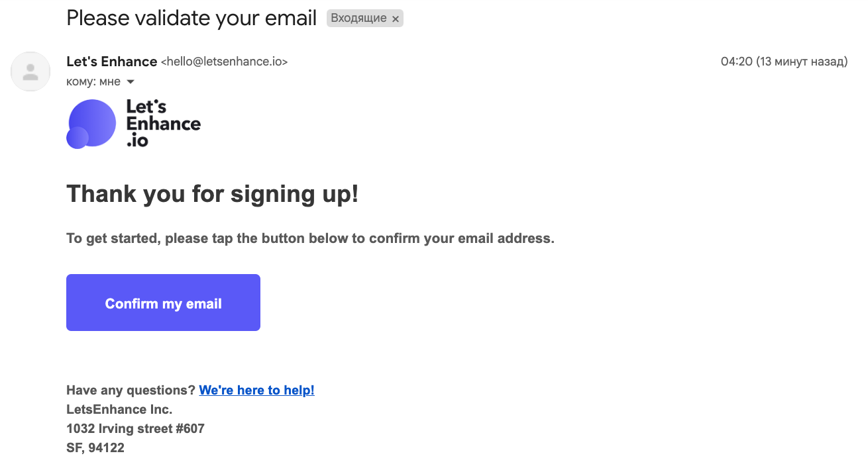This screenshot has height=474, width=868.
Task: Click the Please validate your email subject
Action: click(191, 18)
